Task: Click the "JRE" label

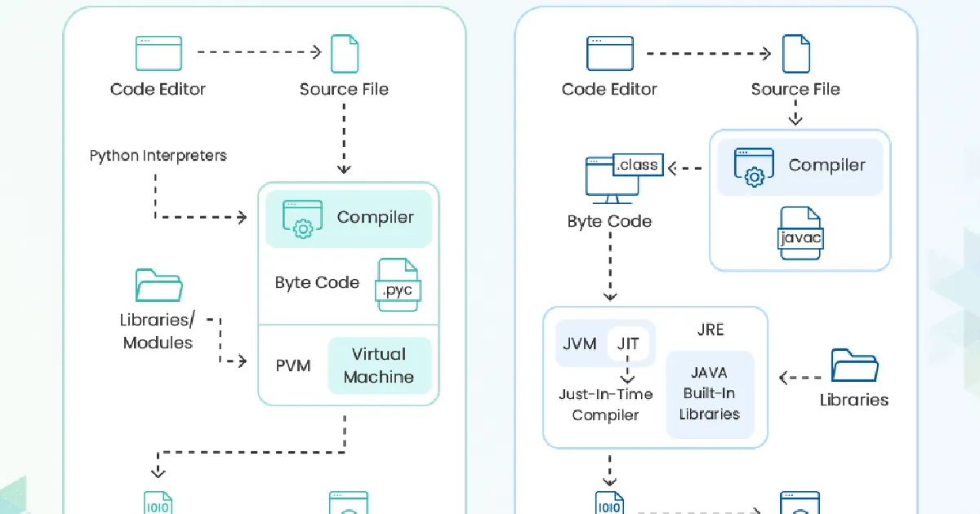Action: pos(710,330)
